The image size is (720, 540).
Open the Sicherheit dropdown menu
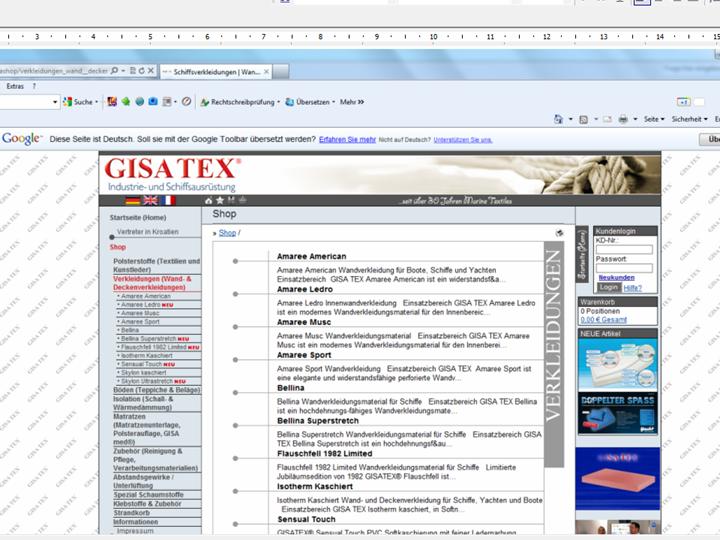(689, 119)
